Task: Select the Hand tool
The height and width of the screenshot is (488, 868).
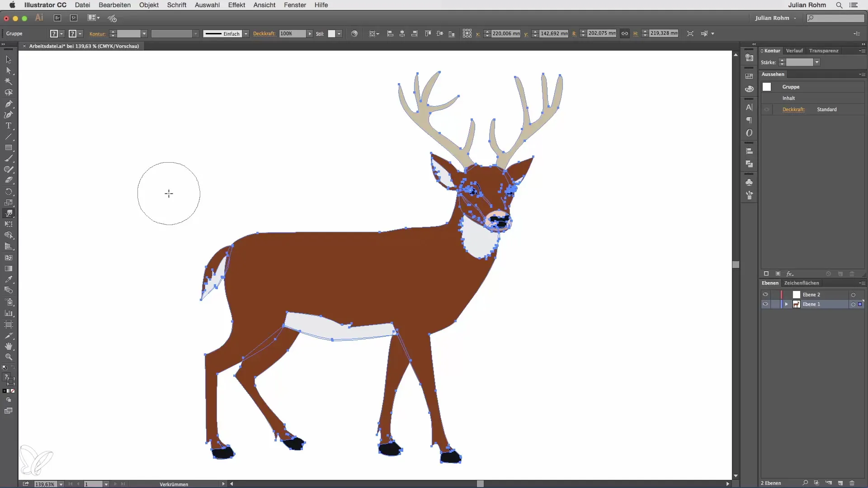Action: coord(9,346)
